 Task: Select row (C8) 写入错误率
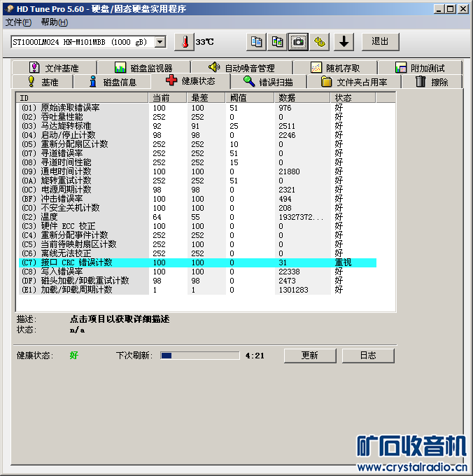coord(198,272)
